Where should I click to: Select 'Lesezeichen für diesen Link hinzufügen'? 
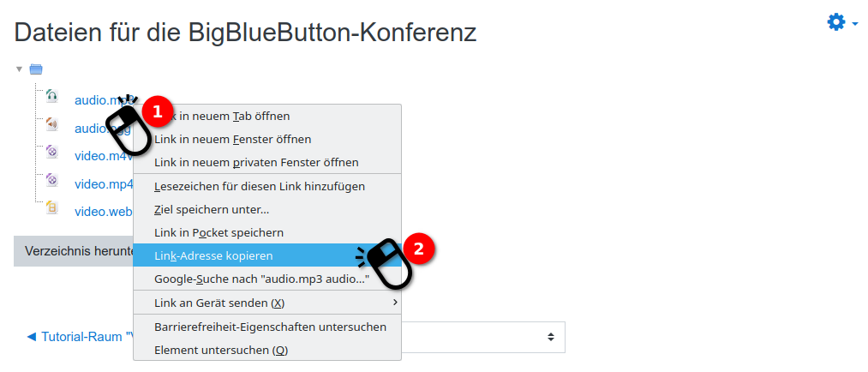tap(260, 186)
